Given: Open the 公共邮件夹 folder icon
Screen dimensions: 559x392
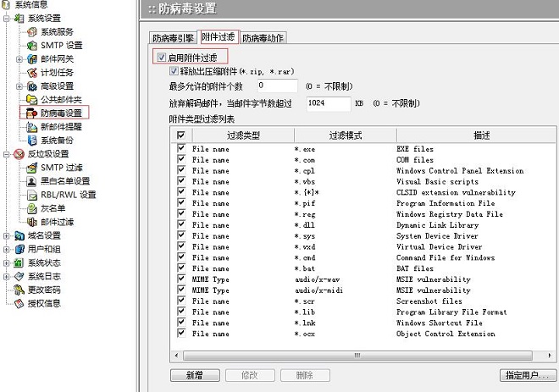Looking at the screenshot, I should click(x=32, y=99).
